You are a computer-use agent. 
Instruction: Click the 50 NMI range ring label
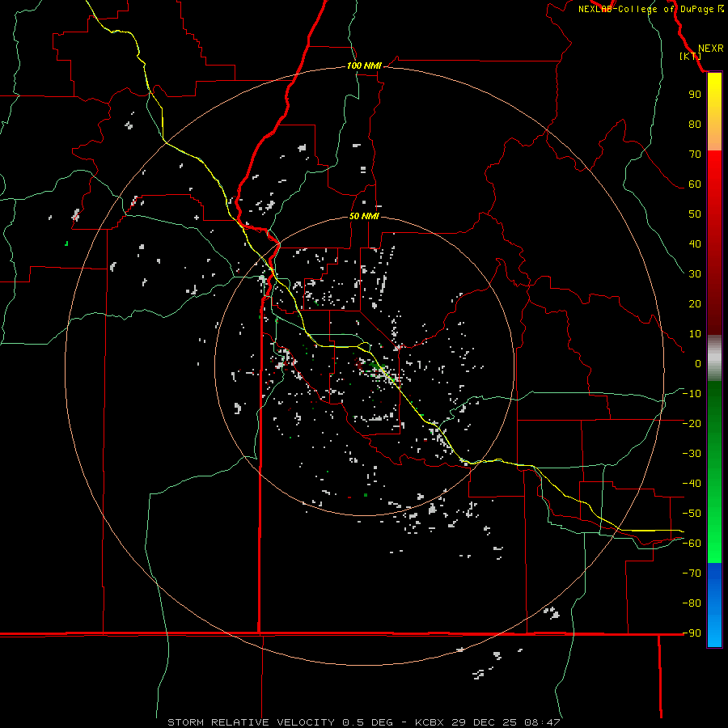click(364, 216)
